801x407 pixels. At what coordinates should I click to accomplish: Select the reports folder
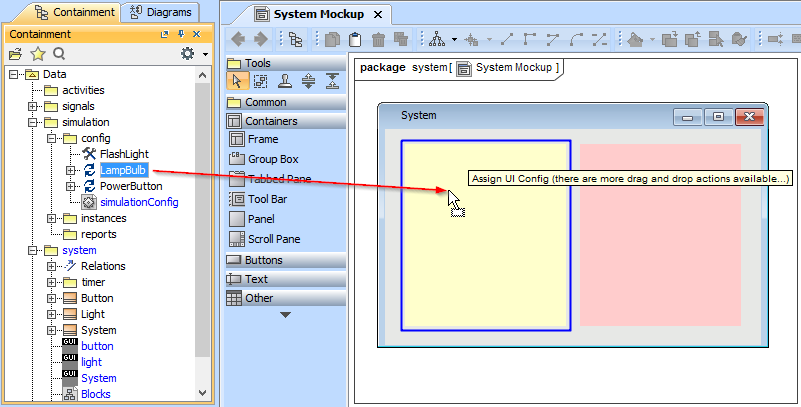[x=99, y=234]
